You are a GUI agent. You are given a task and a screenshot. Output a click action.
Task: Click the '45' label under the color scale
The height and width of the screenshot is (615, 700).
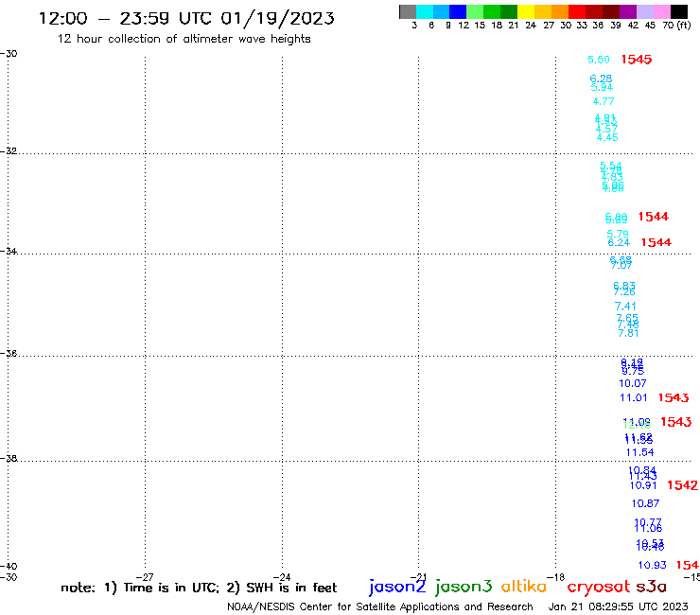coord(650,25)
